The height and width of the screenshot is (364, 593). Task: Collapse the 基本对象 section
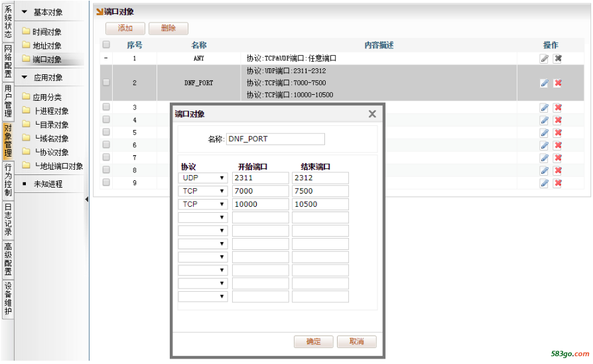(x=25, y=12)
